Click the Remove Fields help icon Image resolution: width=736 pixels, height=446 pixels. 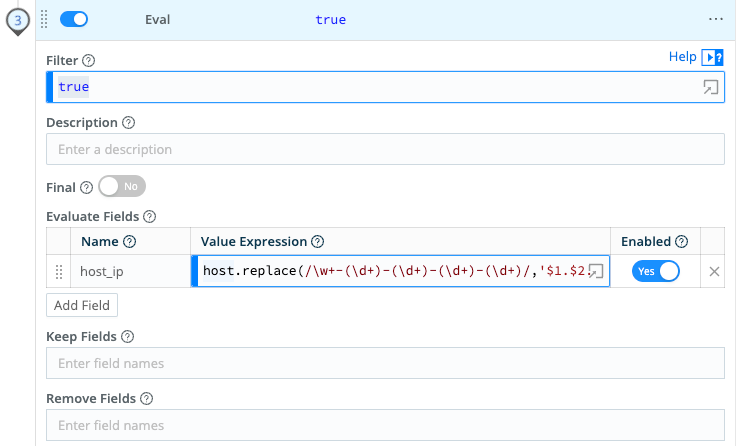coord(147,399)
